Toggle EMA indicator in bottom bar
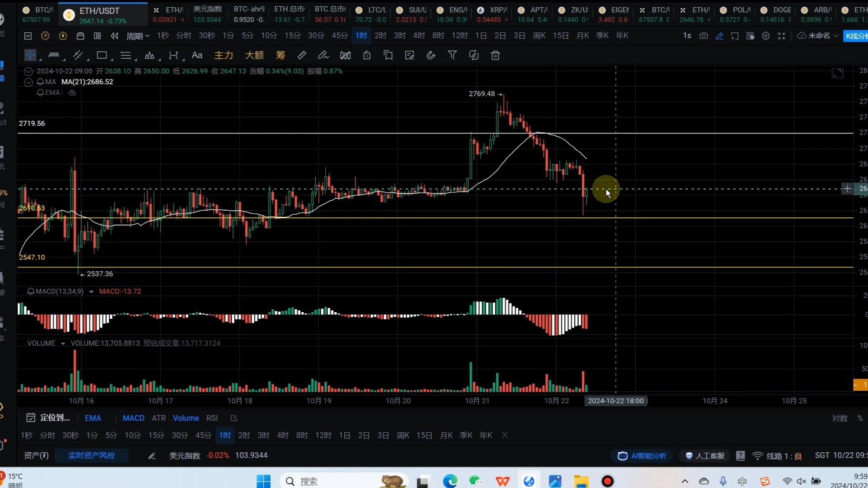The width and height of the screenshot is (868, 488). point(93,418)
